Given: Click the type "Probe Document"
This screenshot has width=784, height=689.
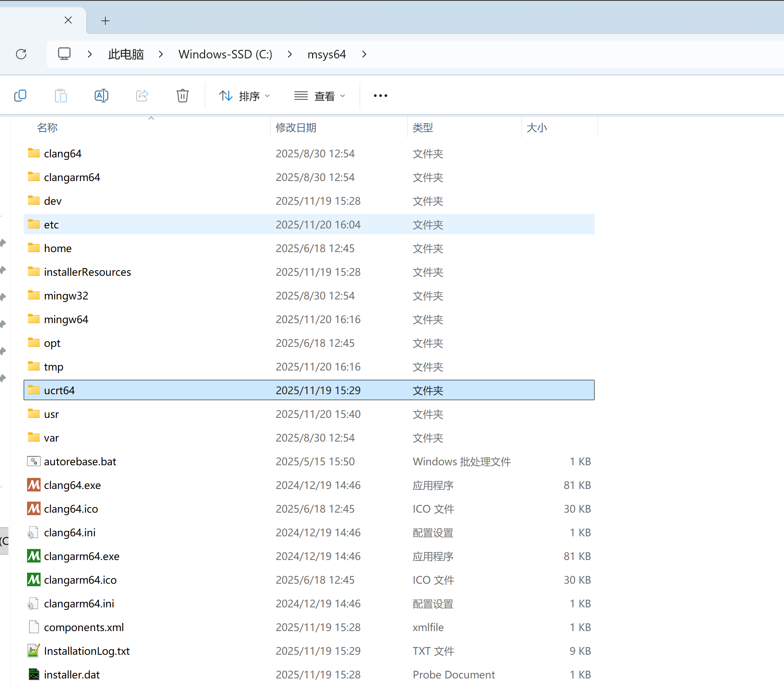Looking at the screenshot, I should (454, 675).
